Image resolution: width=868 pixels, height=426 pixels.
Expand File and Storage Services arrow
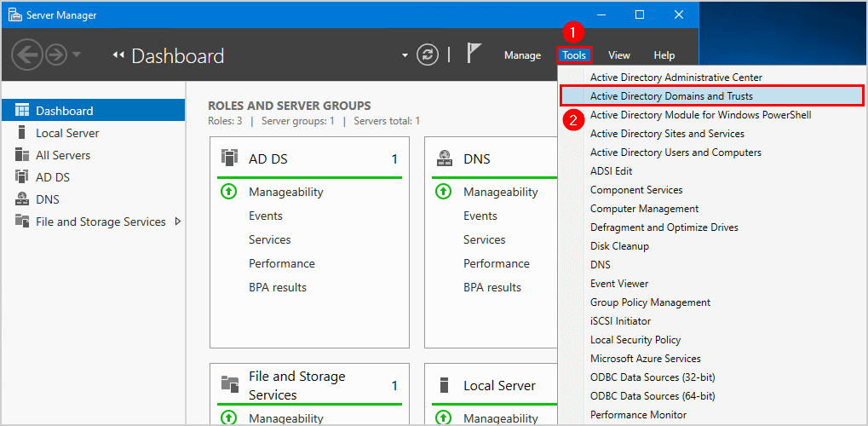pyautogui.click(x=178, y=222)
